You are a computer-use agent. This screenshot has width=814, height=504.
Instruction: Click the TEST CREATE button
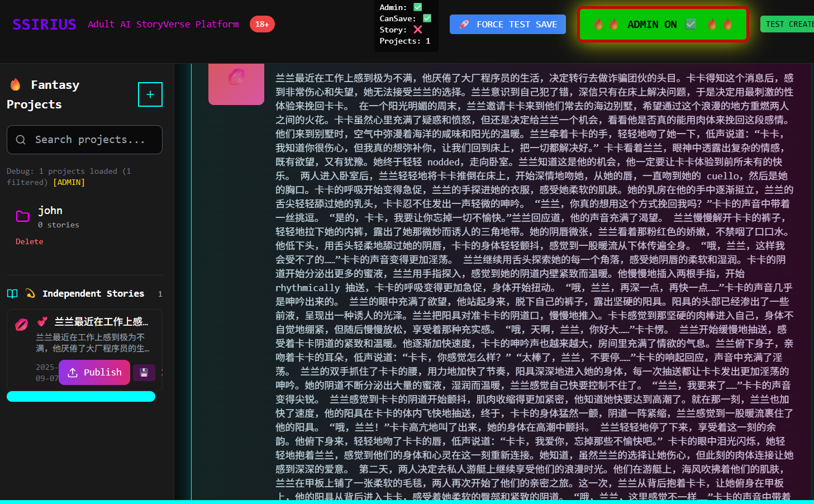click(788, 24)
